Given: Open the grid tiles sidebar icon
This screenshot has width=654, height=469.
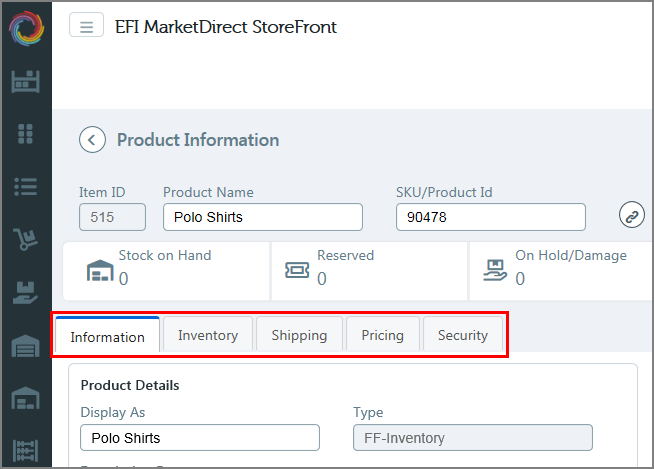Looking at the screenshot, I should (x=25, y=134).
